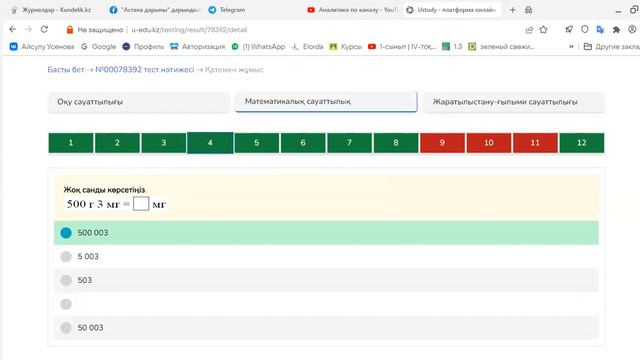Click the not-secure lock warning icon
Image resolution: width=640 pixels, height=360 pixels.
pos(70,29)
